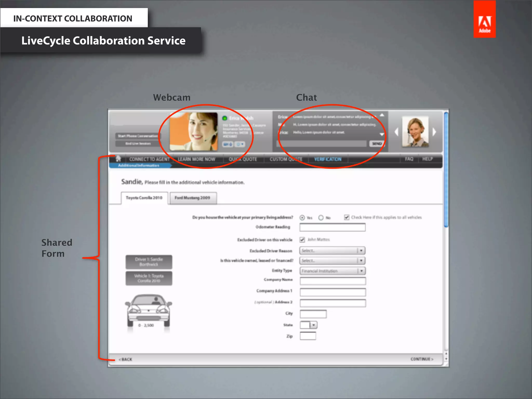
Task: Click the optional Address 2 field
Action: [333, 303]
